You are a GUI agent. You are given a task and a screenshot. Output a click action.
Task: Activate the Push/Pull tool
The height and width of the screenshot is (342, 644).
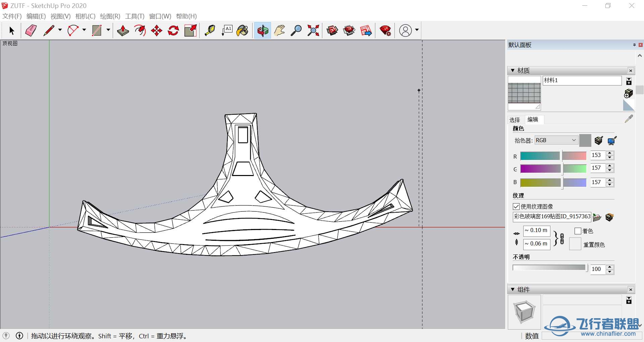click(x=123, y=31)
